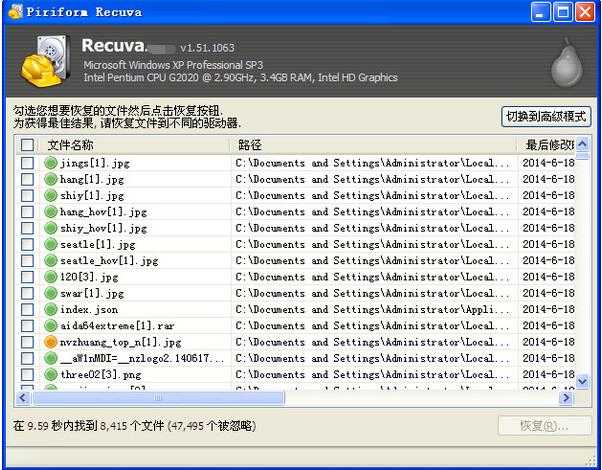This screenshot has width=602, height=470.
Task: Click green status dot beside __aW1nMDI=__nzlogo2 file
Action: point(51,358)
